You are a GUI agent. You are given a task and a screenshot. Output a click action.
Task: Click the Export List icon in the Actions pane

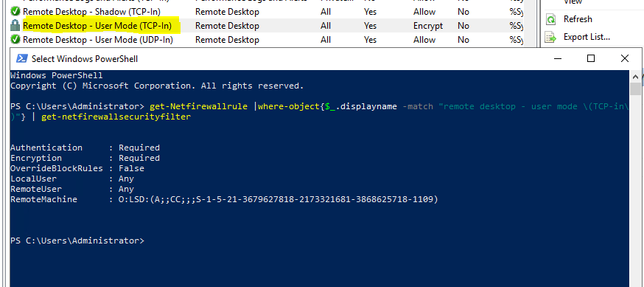tap(550, 38)
